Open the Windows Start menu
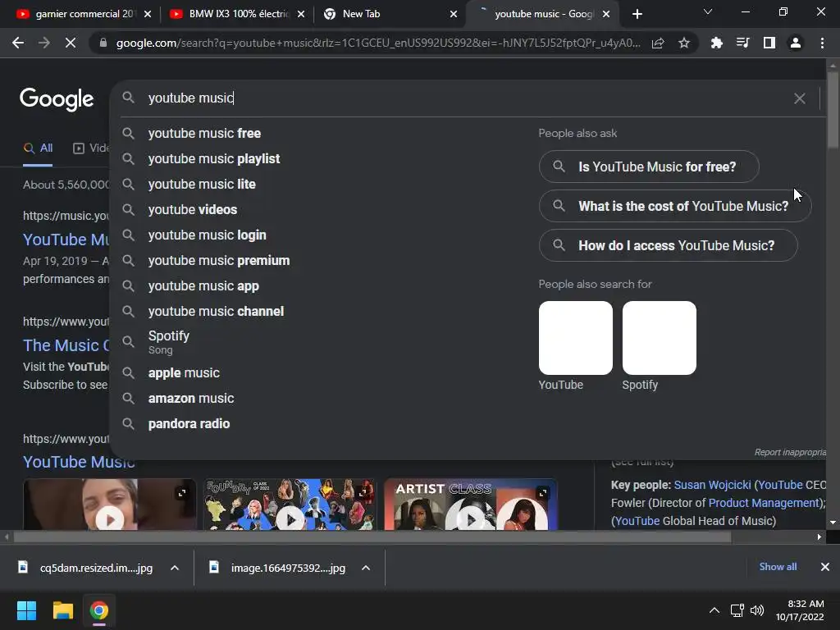This screenshot has width=840, height=630. 26,610
